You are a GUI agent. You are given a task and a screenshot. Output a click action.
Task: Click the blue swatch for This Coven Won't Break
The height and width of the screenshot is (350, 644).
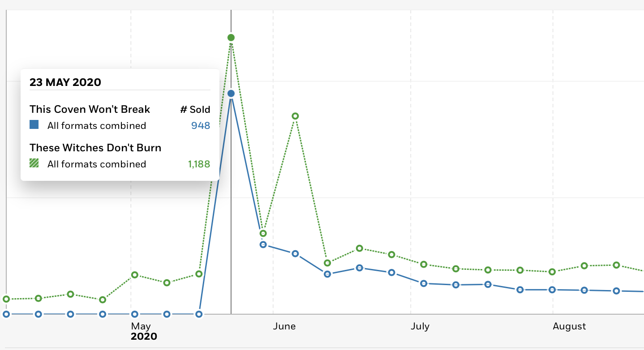click(x=34, y=125)
